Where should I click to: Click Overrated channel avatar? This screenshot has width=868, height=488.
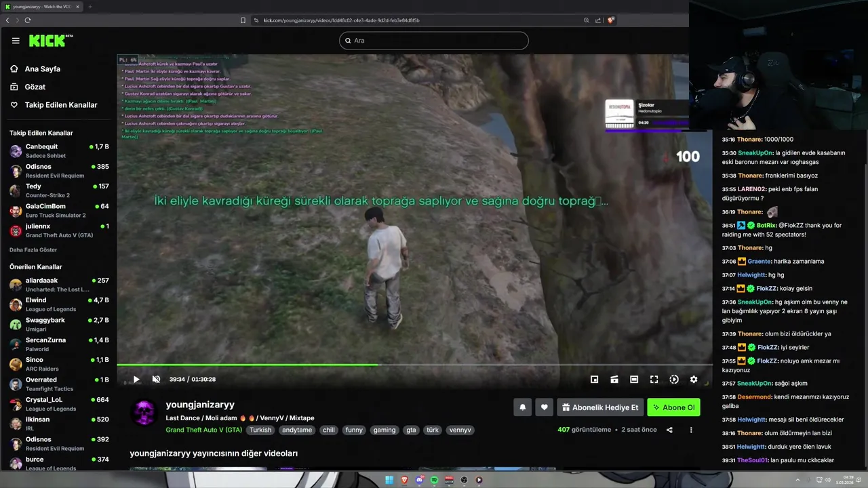16,384
